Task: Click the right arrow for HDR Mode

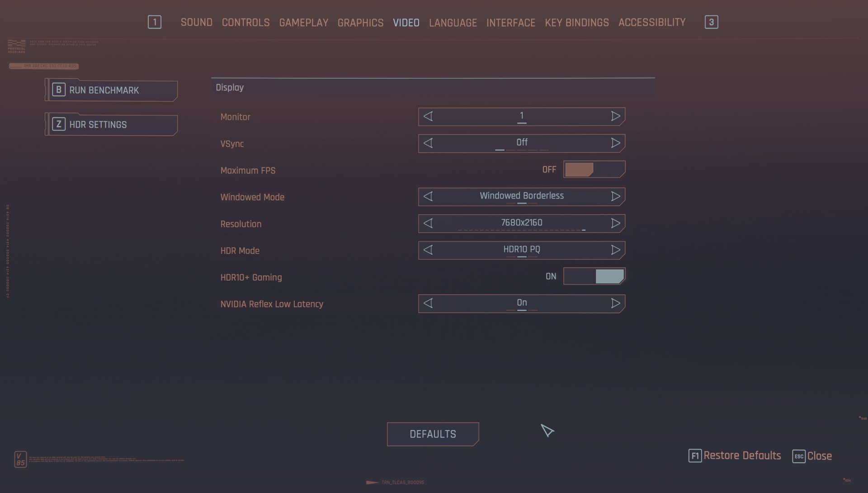Action: pyautogui.click(x=615, y=250)
